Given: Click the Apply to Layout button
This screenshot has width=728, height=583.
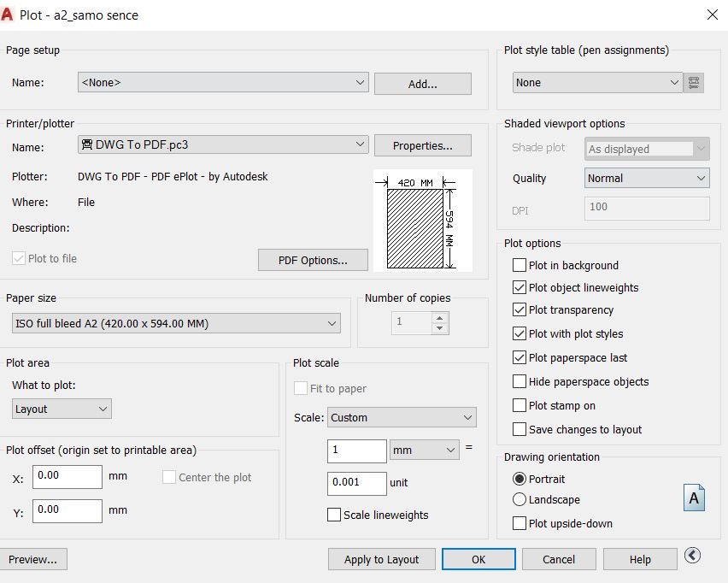Looking at the screenshot, I should click(x=381, y=559).
